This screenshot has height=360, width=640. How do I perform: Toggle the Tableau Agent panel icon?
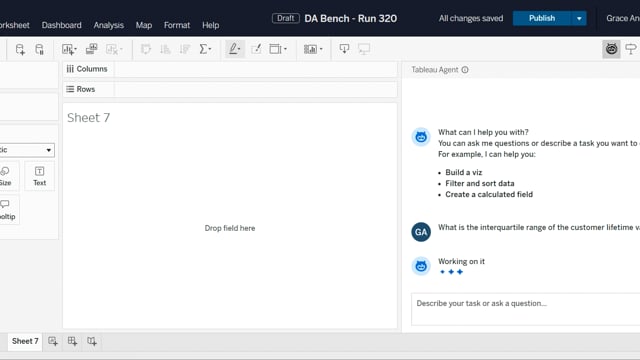pos(611,49)
